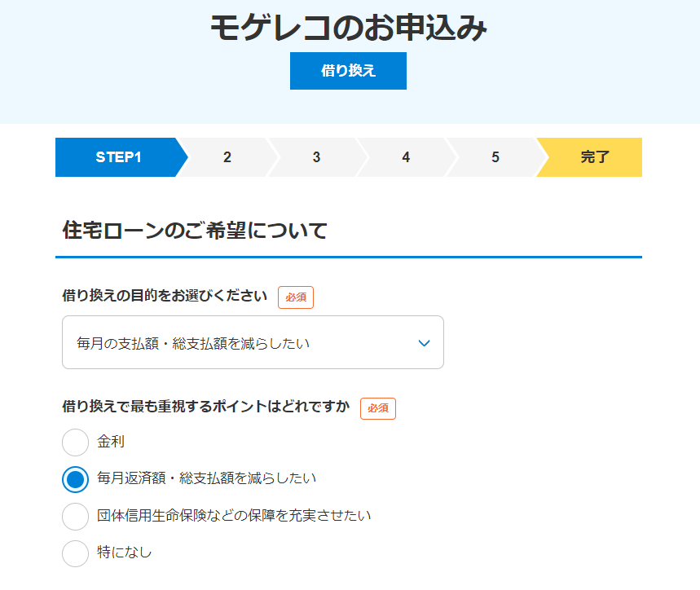Select the 毎月返済額・総支払額を減らしたい radio button
Viewport: 700px width, 590px height.
[76, 479]
